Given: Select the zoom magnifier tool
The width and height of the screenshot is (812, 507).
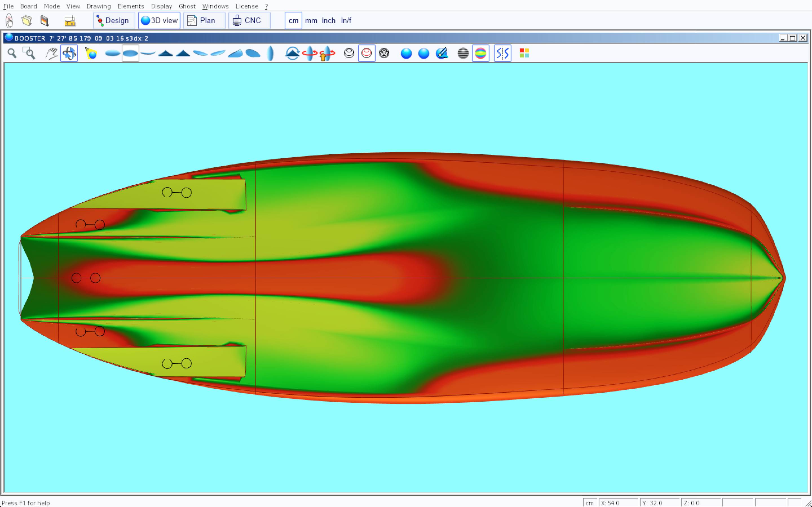Looking at the screenshot, I should click(12, 53).
